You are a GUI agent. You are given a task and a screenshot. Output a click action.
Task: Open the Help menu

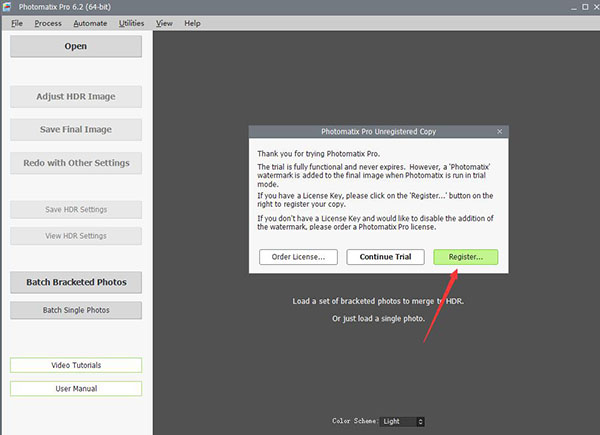(192, 23)
